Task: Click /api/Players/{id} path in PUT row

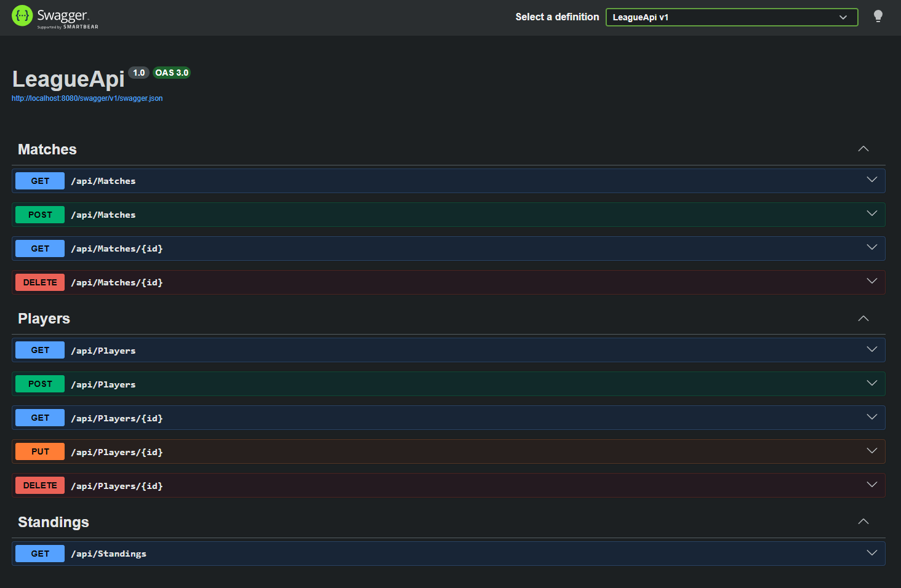Action: [117, 452]
